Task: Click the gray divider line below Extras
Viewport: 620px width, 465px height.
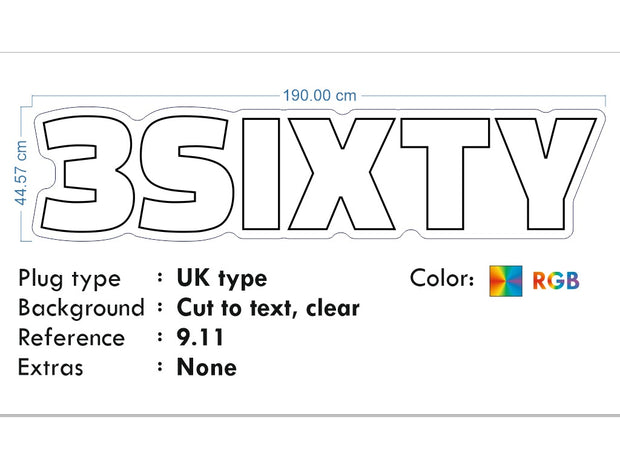Action: (x=310, y=414)
